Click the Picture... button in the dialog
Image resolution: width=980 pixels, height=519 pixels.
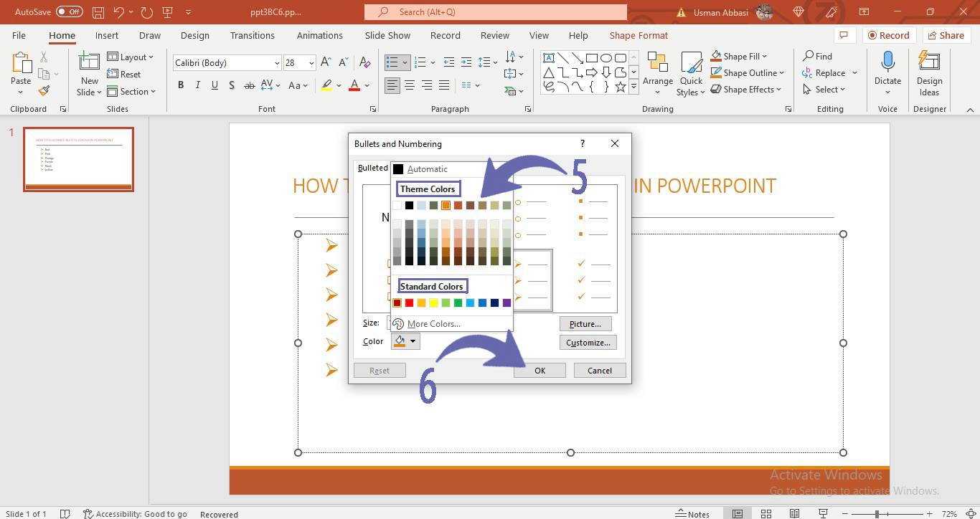[x=585, y=324]
